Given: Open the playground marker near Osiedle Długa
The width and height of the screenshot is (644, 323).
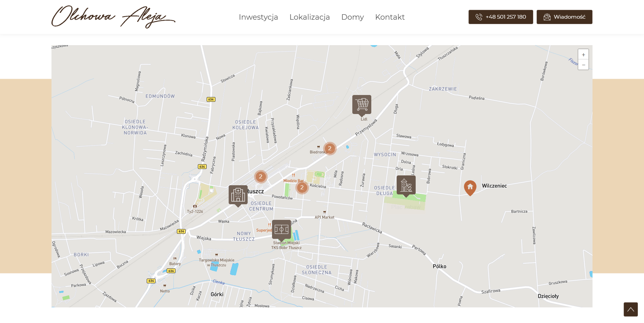Looking at the screenshot, I should pos(406,185).
